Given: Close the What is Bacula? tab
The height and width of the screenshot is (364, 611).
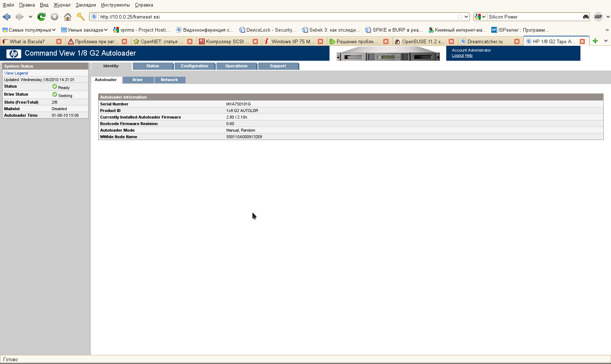Looking at the screenshot, I should pos(59,41).
